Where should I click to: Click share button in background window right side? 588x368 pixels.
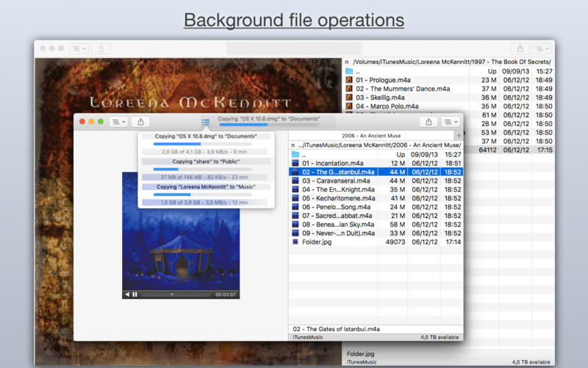(x=520, y=49)
